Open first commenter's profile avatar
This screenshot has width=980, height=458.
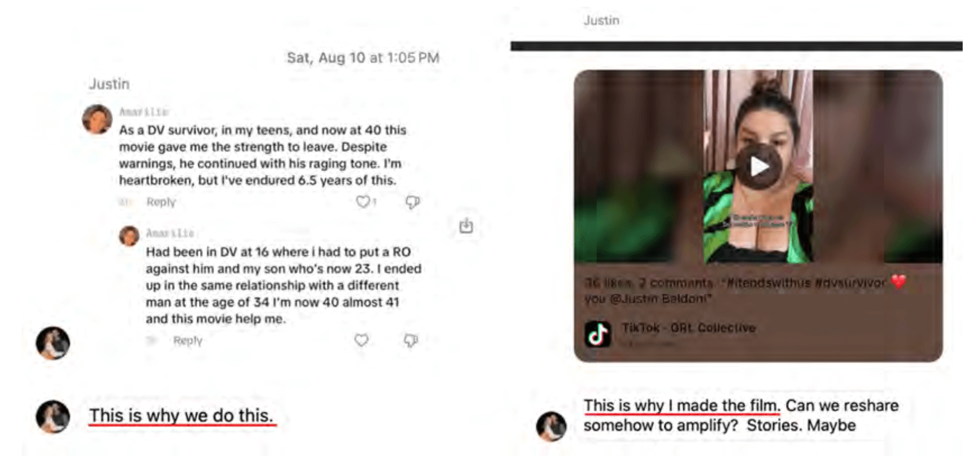[97, 119]
